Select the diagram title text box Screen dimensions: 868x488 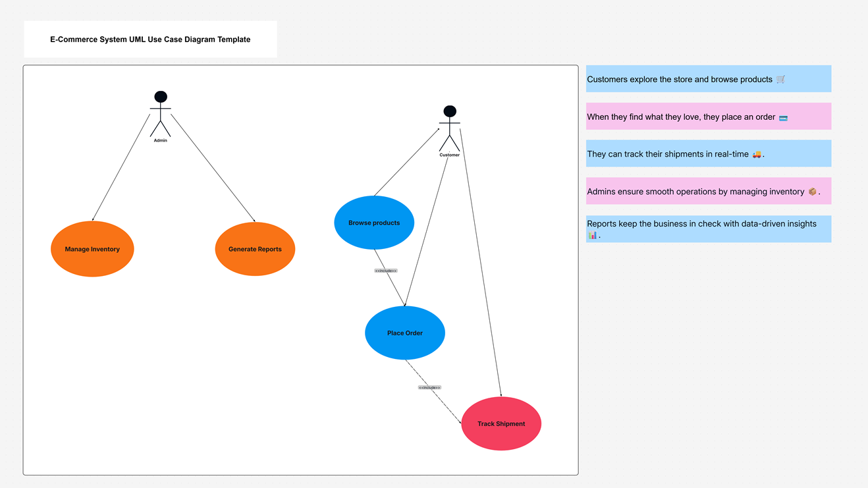150,39
